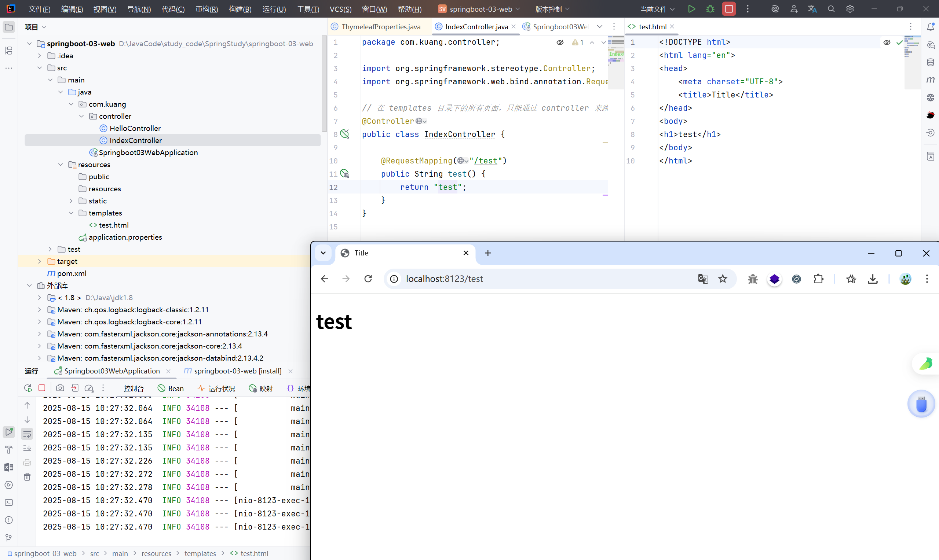
Task: Open the 重构(R) menu
Action: click(x=207, y=9)
